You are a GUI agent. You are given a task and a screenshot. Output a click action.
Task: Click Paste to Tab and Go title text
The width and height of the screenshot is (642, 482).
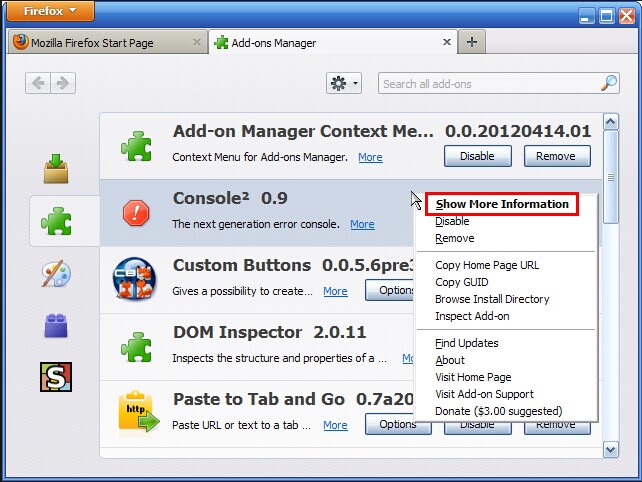(259, 399)
